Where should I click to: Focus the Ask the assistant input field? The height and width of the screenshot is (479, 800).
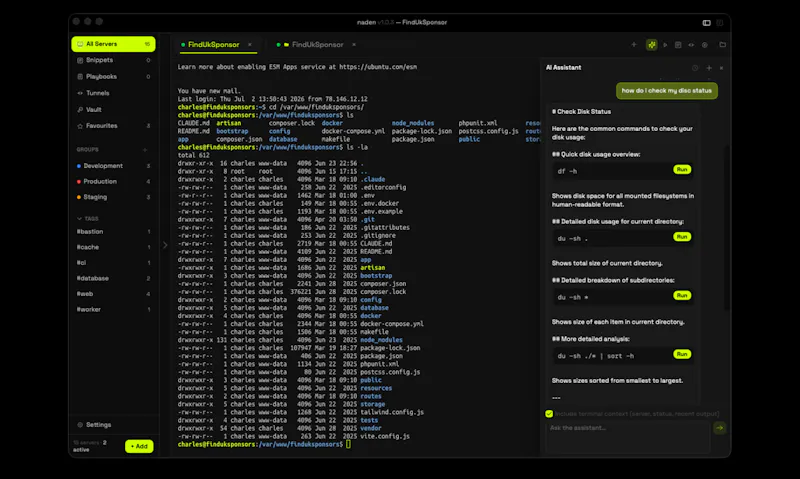628,437
